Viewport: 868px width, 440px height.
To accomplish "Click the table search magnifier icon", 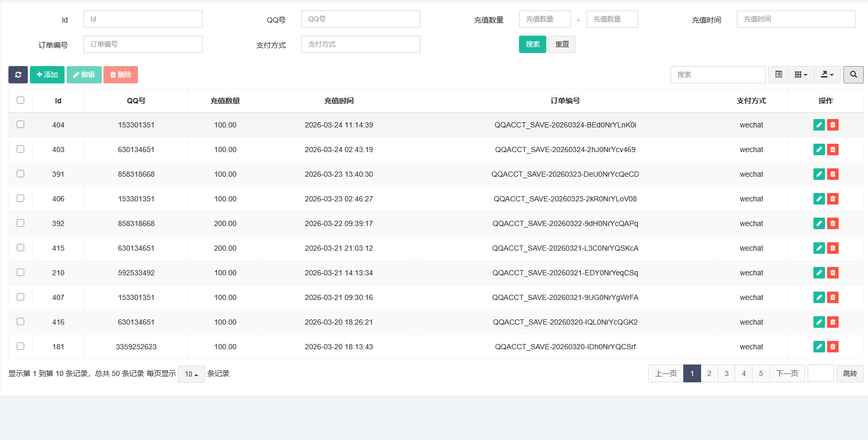I will pos(853,74).
